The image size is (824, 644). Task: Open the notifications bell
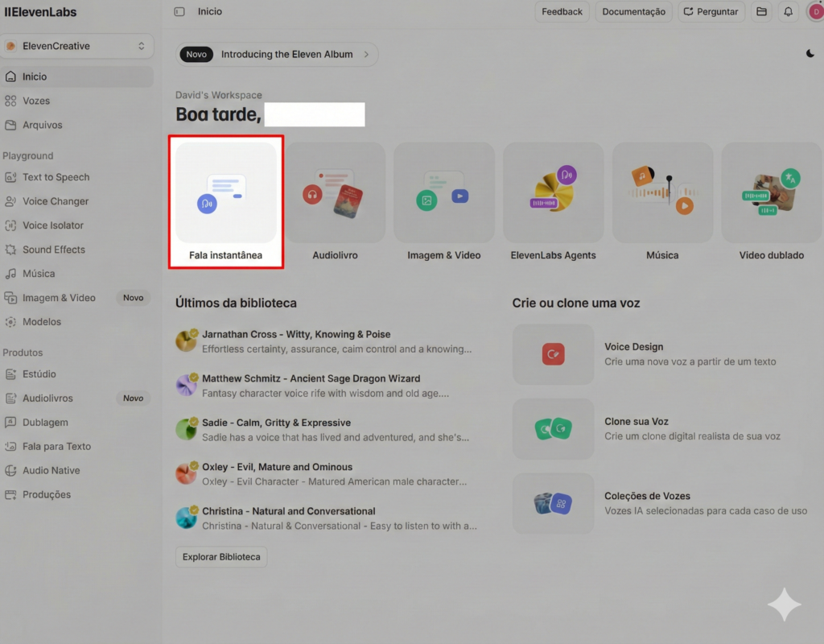[x=788, y=12]
